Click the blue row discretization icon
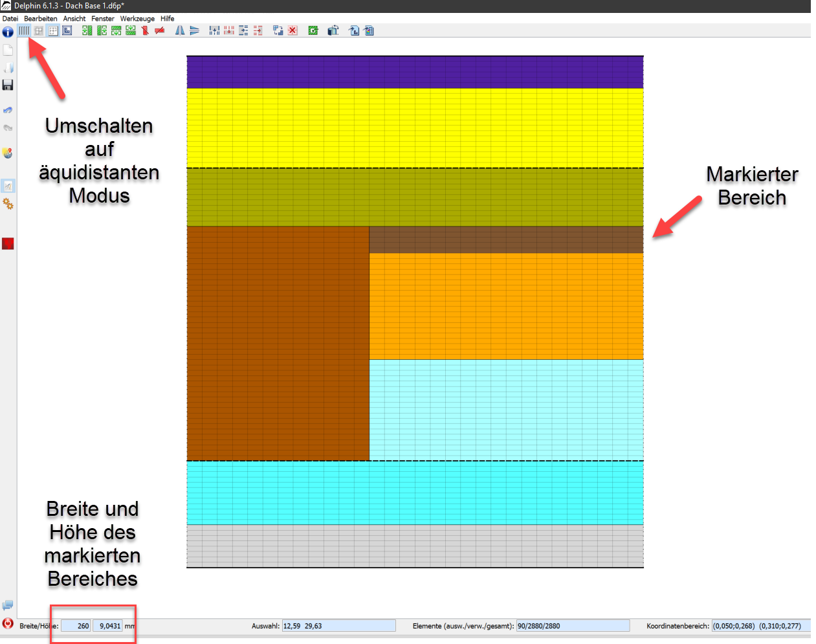816x644 pixels. pos(243,30)
